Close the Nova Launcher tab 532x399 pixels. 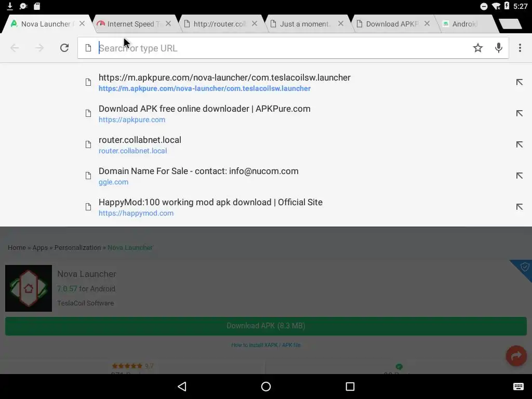(x=82, y=23)
